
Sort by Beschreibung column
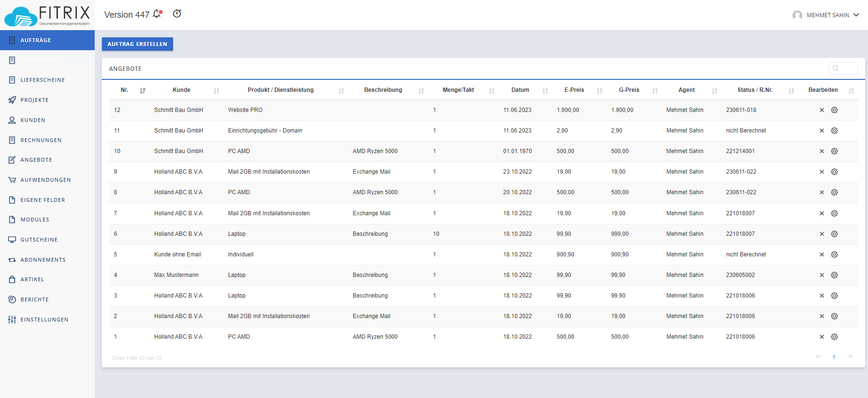click(389, 90)
